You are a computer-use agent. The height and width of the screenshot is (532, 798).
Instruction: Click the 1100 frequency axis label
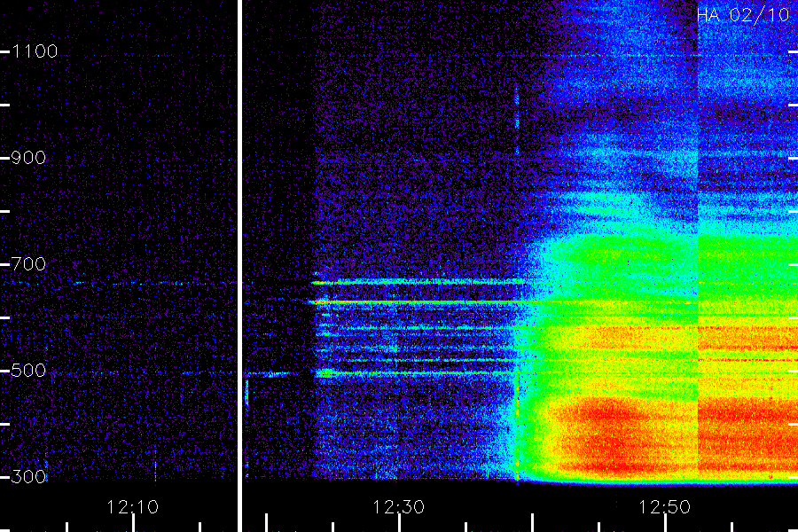35,51
